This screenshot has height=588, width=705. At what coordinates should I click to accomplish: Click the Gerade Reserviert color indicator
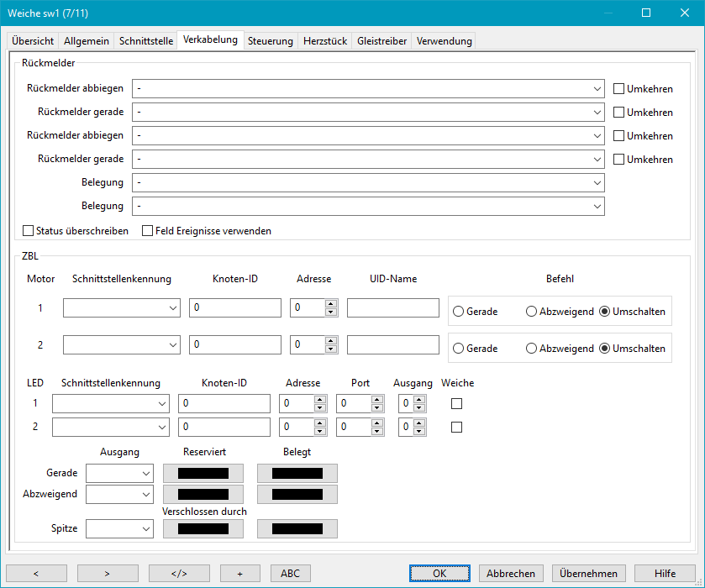point(203,473)
